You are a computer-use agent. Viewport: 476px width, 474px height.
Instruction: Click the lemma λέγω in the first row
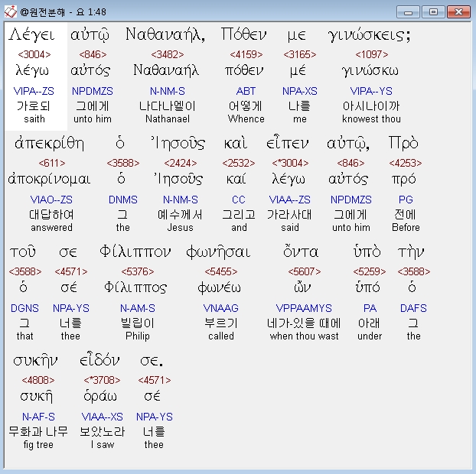click(32, 70)
